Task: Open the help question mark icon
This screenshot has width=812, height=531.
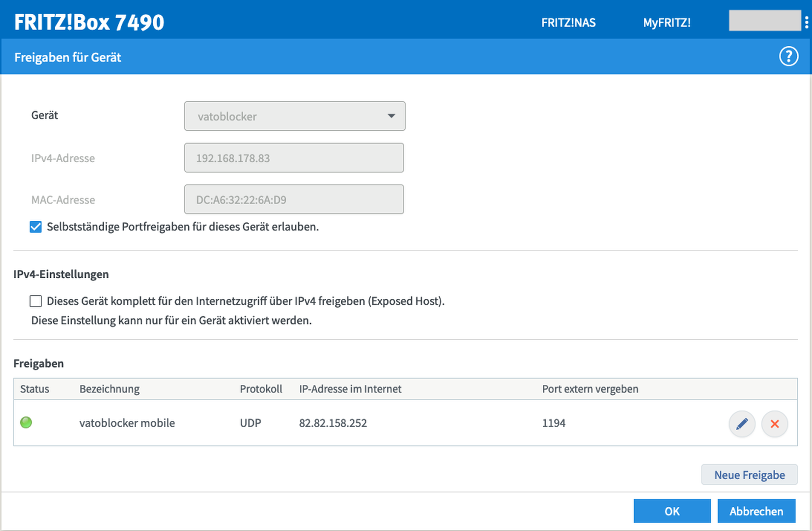Action: pos(788,57)
